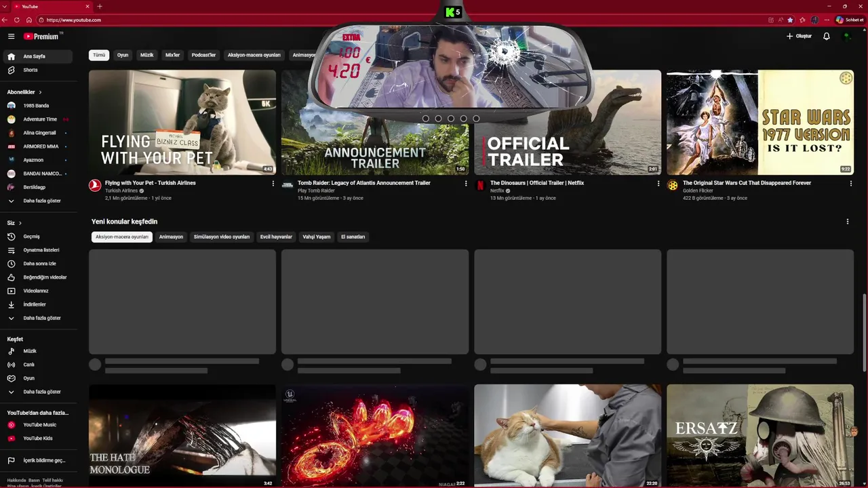Open Netflix channel avatar
This screenshot has height=488, width=868.
[x=480, y=185]
